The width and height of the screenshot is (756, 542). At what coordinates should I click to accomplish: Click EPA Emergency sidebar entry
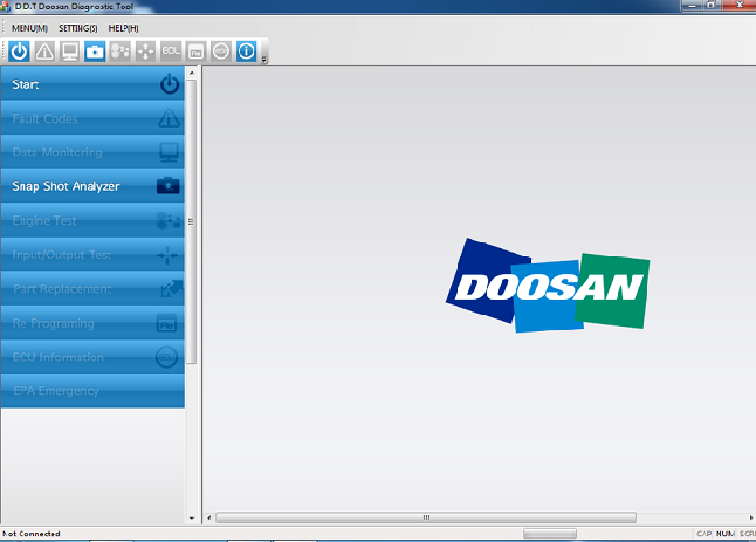[93, 391]
